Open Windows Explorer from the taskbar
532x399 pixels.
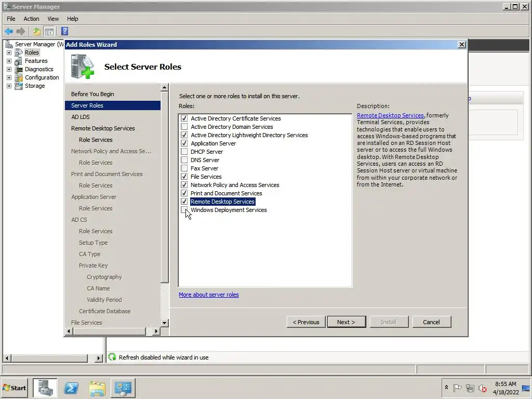[97, 388]
